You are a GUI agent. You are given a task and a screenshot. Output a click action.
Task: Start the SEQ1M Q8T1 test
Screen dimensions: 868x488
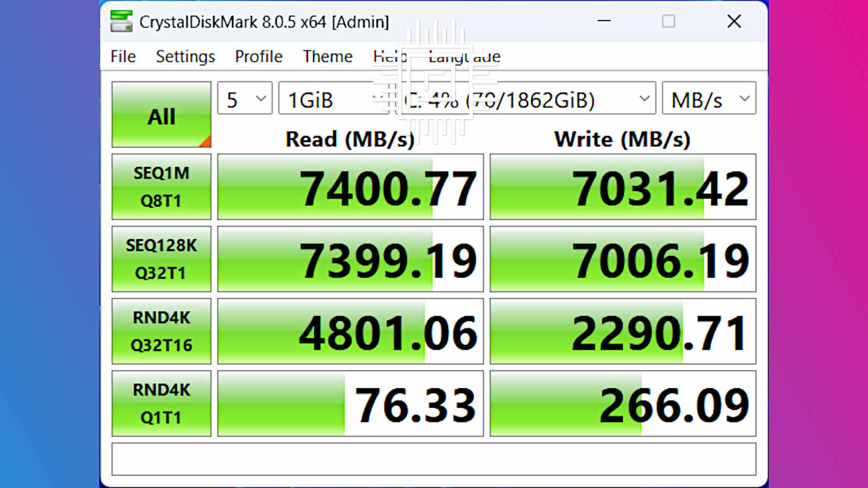161,187
